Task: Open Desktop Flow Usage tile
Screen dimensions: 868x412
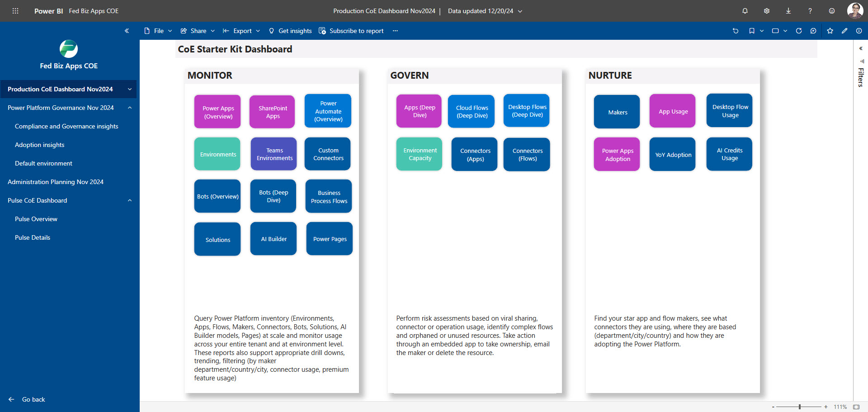Action: pos(730,110)
